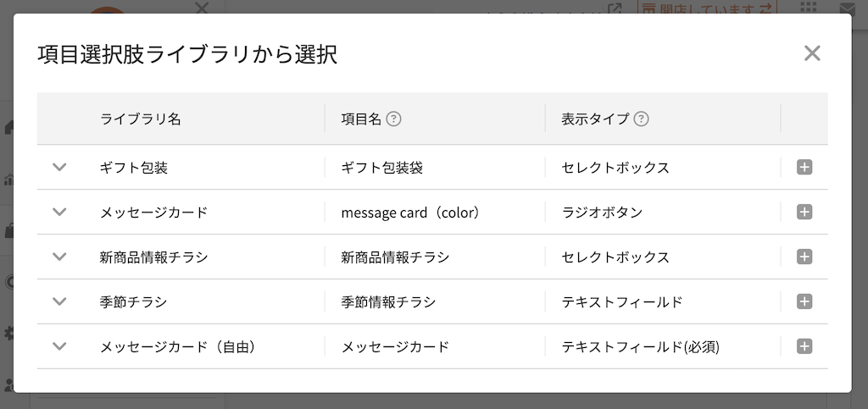This screenshot has width=868, height=409.
Task: Open the help icon next to 項目名
Action: [393, 119]
